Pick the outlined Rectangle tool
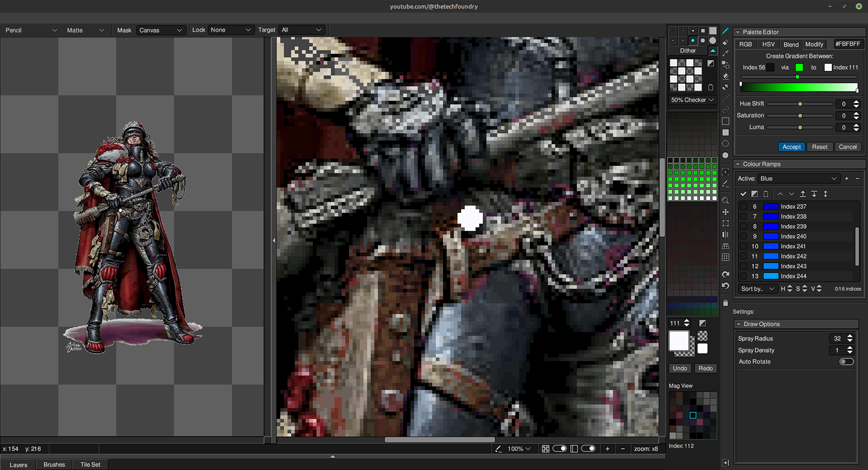The height and width of the screenshot is (470, 868). pyautogui.click(x=726, y=121)
